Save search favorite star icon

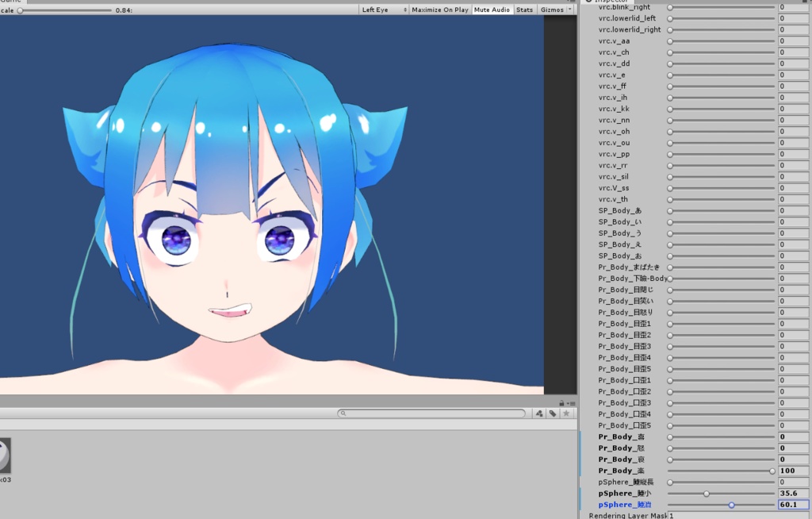click(x=566, y=413)
